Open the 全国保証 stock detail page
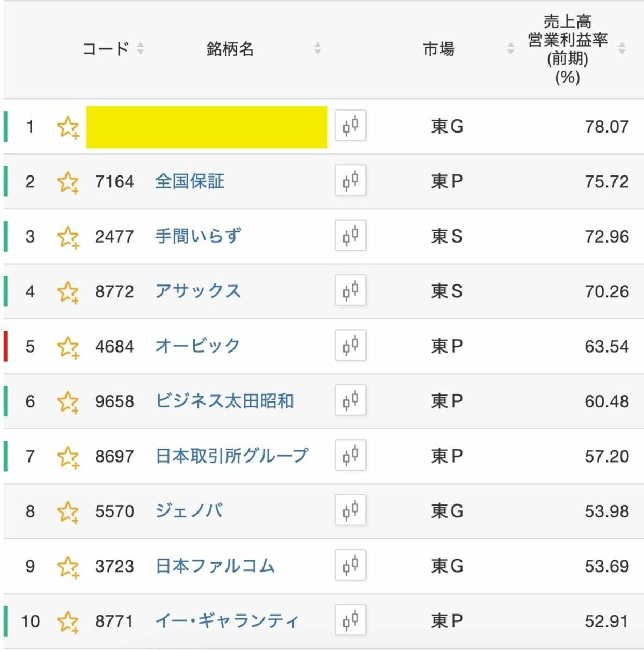This screenshot has height=651, width=644. click(x=189, y=181)
